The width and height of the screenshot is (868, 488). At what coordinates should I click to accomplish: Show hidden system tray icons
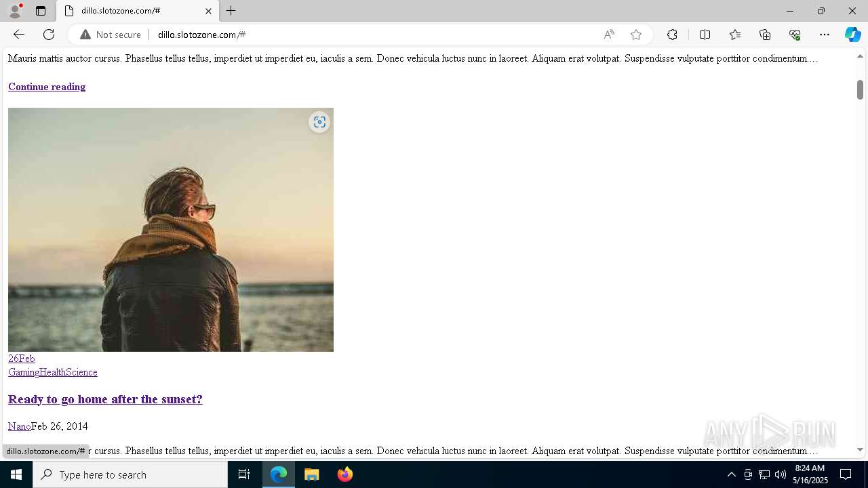pyautogui.click(x=731, y=474)
